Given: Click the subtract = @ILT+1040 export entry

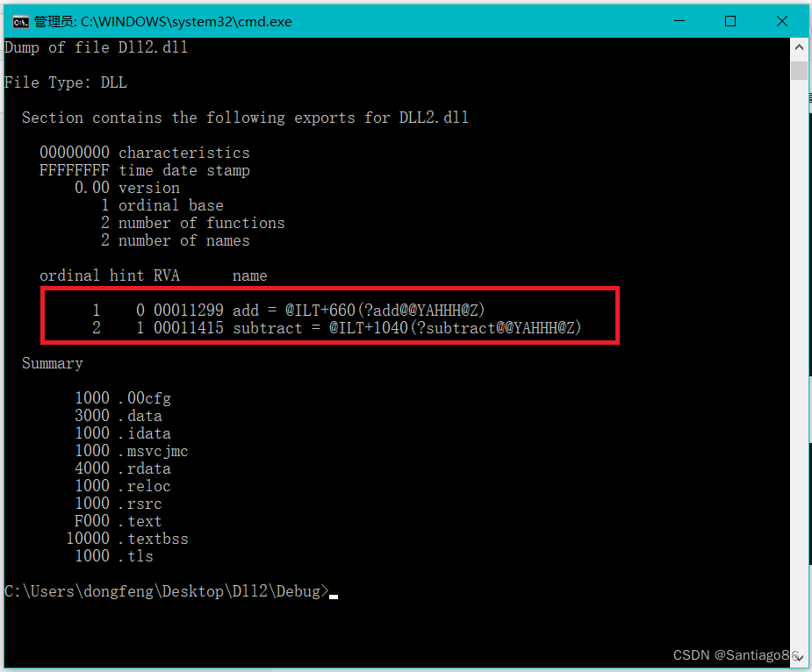Looking at the screenshot, I should tap(407, 328).
